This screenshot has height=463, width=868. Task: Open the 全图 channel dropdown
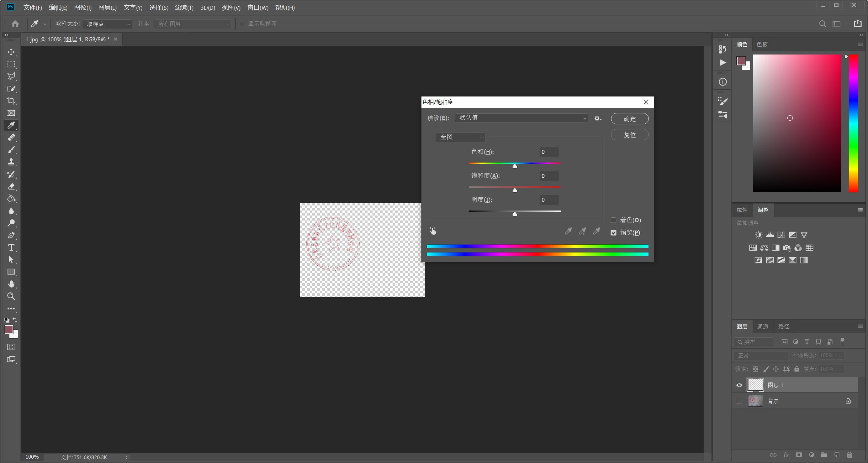[x=460, y=137]
